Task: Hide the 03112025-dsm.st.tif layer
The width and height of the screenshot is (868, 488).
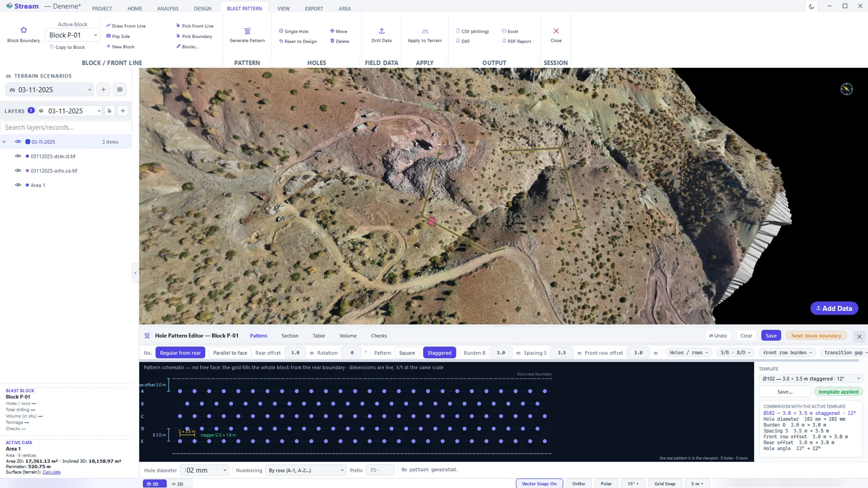Action: [x=18, y=156]
